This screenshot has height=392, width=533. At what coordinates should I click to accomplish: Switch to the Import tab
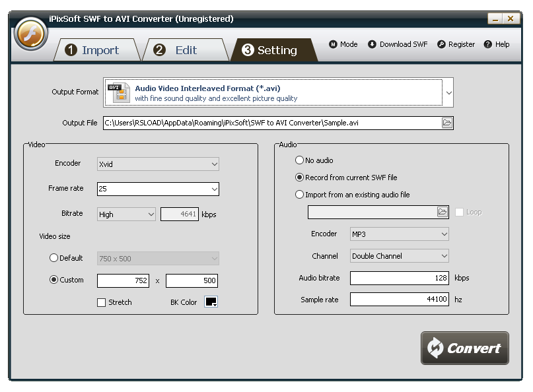pos(97,50)
